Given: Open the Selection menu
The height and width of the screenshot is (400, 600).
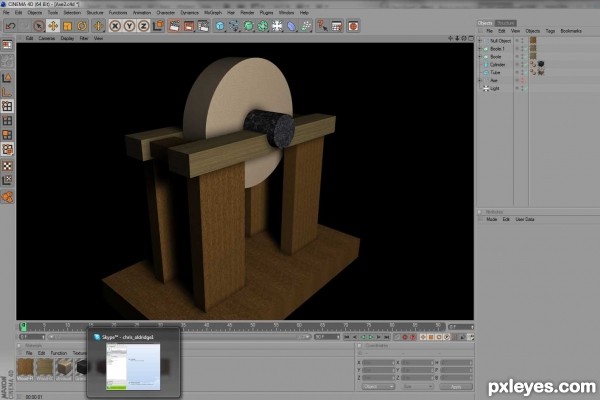Looking at the screenshot, I should (72, 13).
